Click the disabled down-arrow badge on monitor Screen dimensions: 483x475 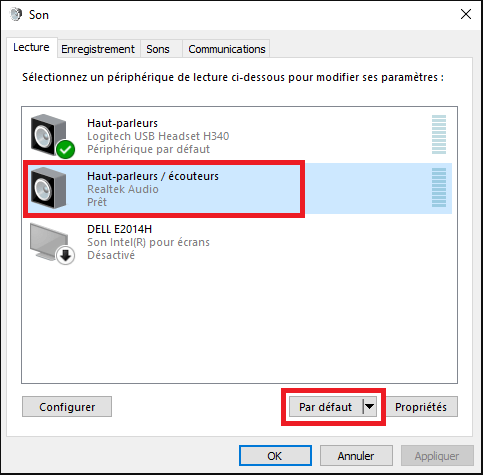click(65, 256)
